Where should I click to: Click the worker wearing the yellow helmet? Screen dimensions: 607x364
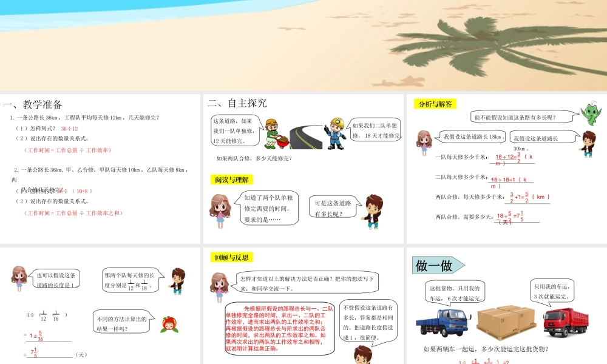pos(335,134)
